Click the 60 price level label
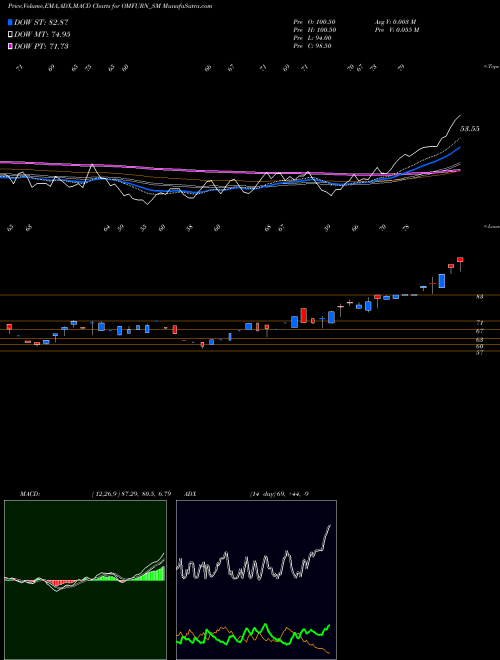The image size is (500, 660). click(479, 346)
